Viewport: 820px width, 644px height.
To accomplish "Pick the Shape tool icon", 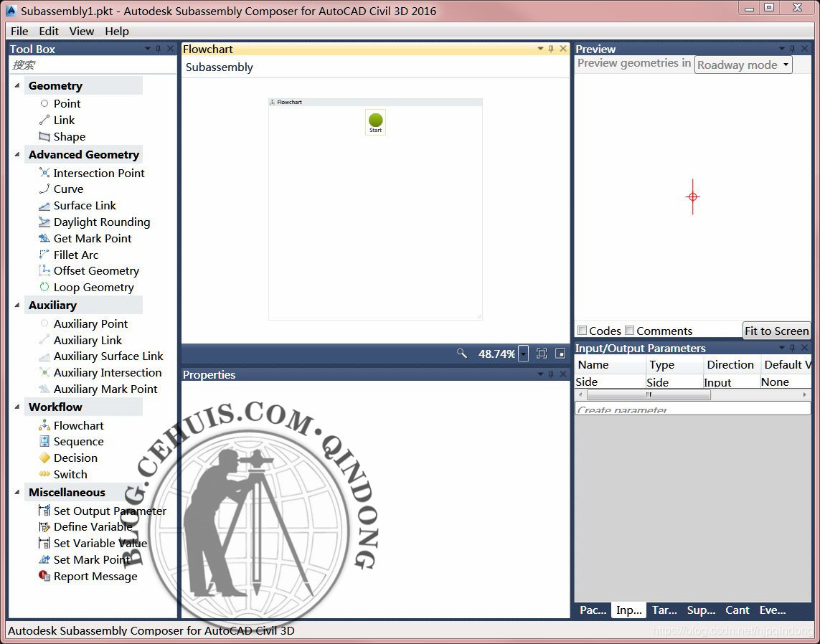I will point(44,136).
